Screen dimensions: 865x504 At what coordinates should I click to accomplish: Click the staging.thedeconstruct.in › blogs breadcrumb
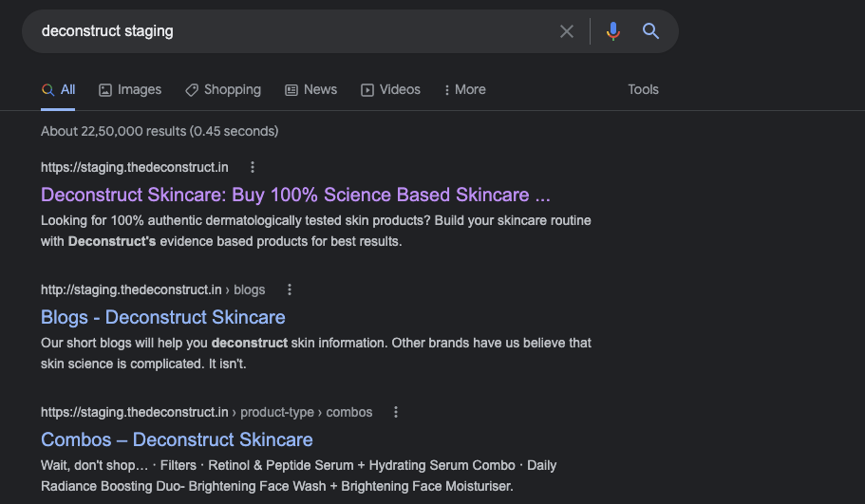point(153,289)
